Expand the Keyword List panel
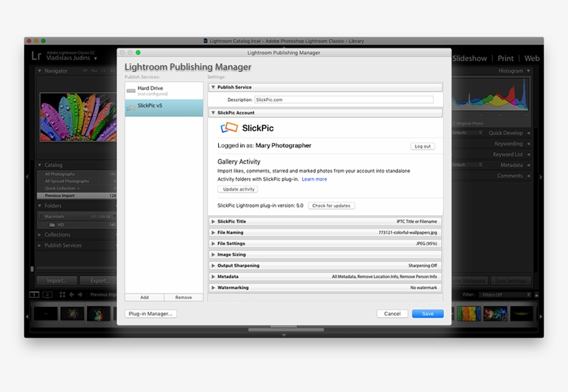Screen dimensions: 568x392 (529, 154)
